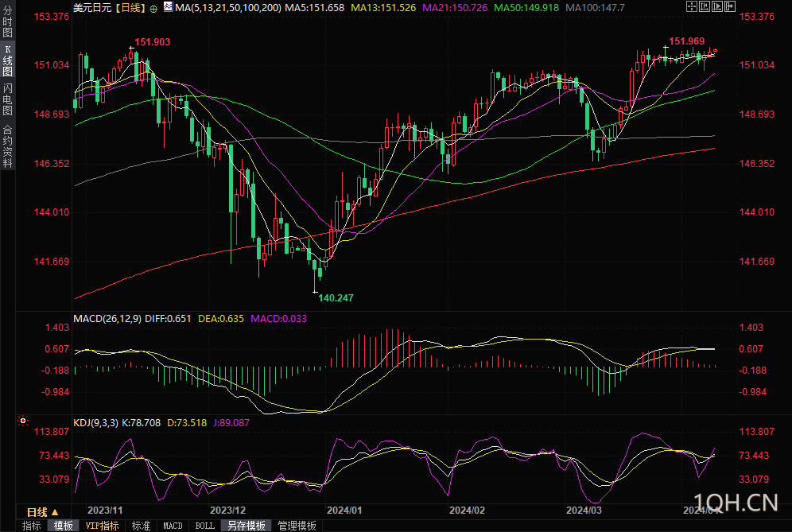
Task: Expand the 日线 period dropdown
Action: (x=44, y=512)
